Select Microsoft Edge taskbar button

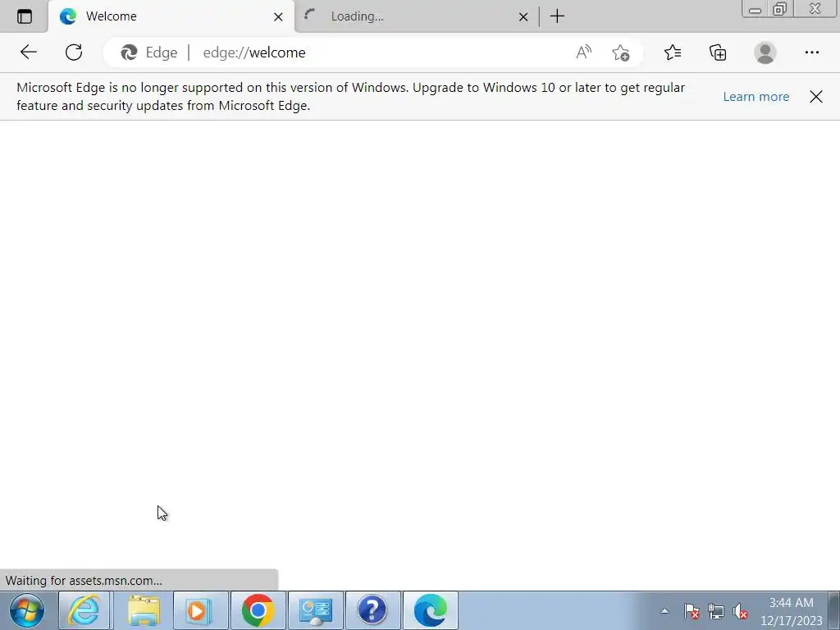coord(431,610)
